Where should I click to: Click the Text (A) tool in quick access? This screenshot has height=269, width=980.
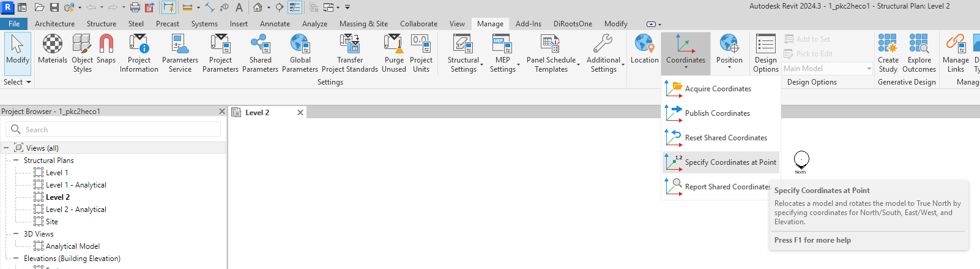[239, 7]
